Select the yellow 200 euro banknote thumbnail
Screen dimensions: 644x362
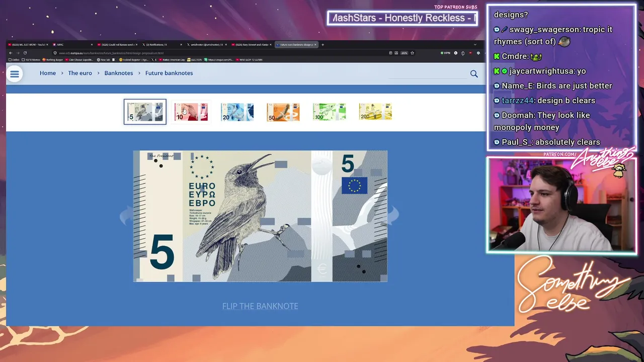pos(375,112)
